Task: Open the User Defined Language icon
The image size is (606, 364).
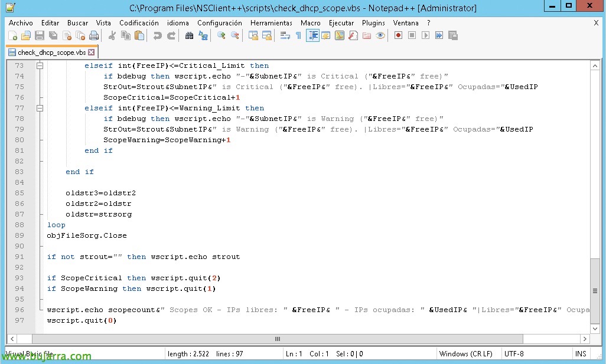Action: 326,36
